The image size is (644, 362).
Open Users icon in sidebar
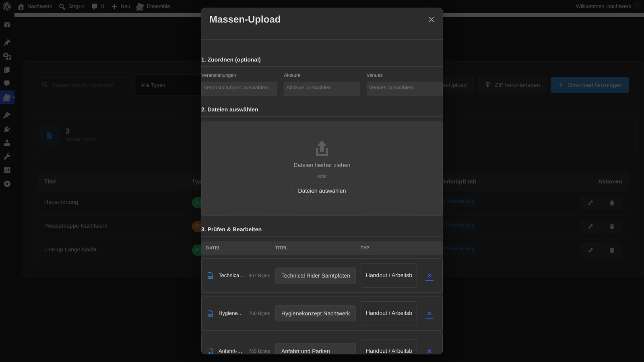pos(7,143)
